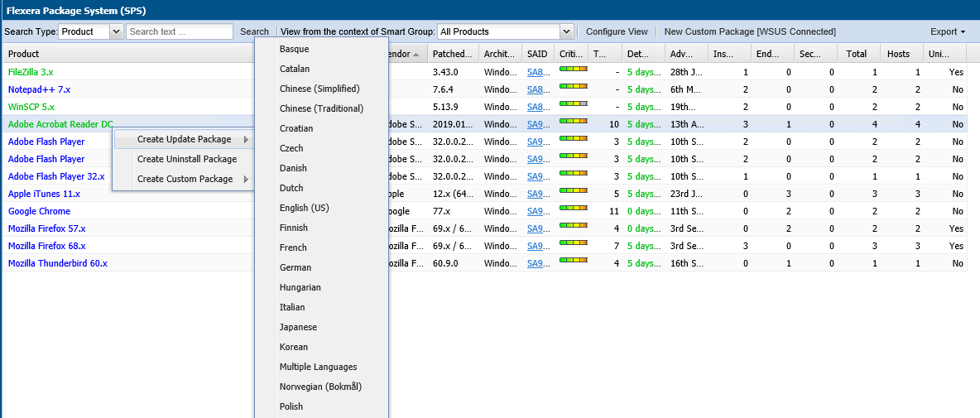Open Configure View

(617, 31)
